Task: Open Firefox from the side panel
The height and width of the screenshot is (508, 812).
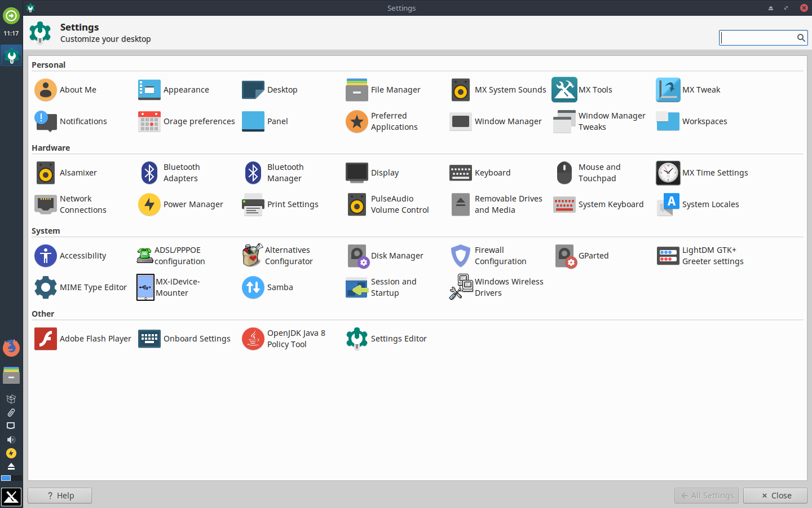Action: click(11, 348)
